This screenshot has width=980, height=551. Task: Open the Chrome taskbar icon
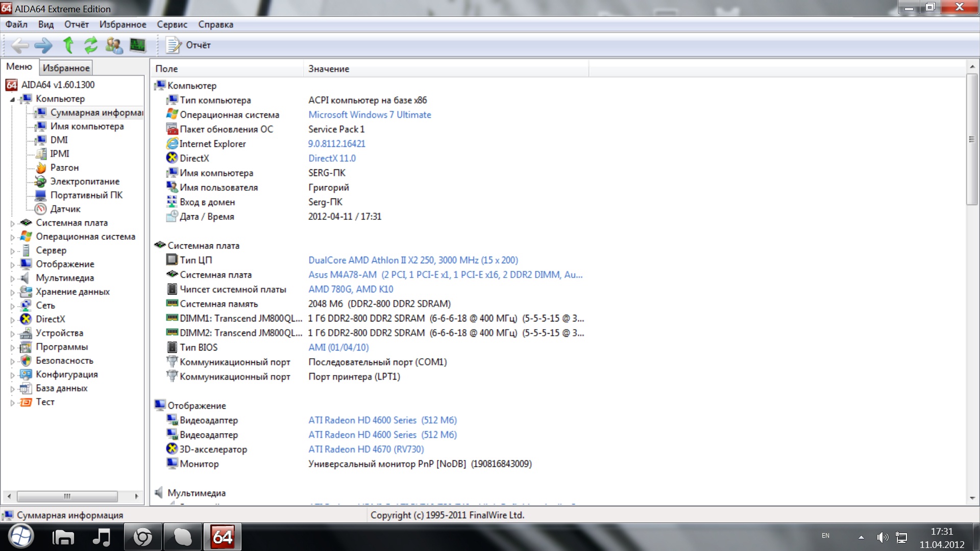(x=142, y=537)
